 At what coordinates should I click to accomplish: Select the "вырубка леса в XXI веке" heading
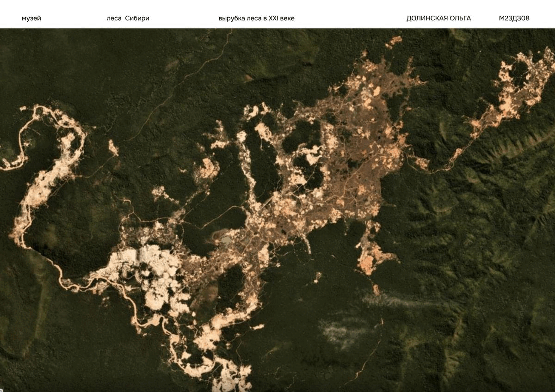click(256, 18)
